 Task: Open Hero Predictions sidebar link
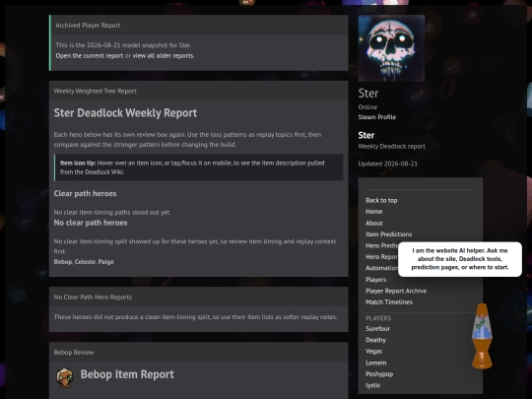tap(381, 245)
